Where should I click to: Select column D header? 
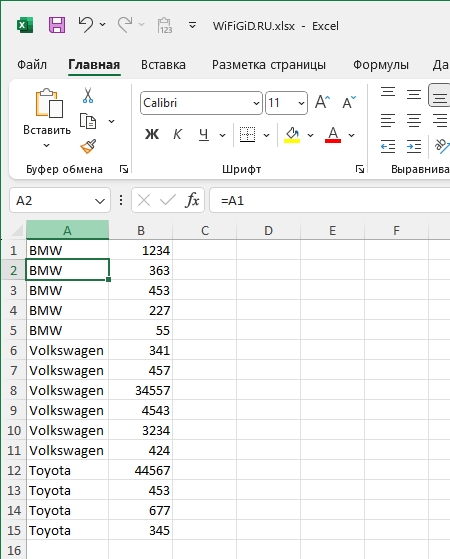tap(269, 230)
